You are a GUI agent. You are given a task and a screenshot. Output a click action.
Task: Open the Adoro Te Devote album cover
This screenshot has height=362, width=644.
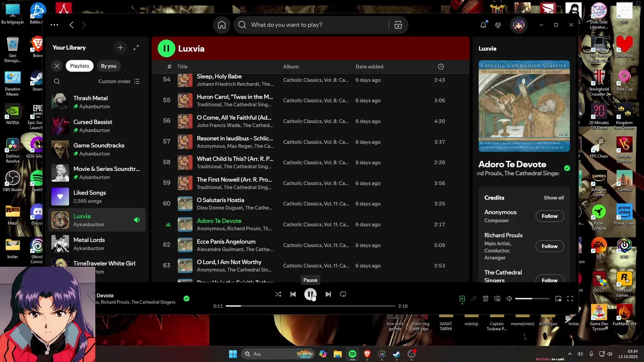[524, 106]
